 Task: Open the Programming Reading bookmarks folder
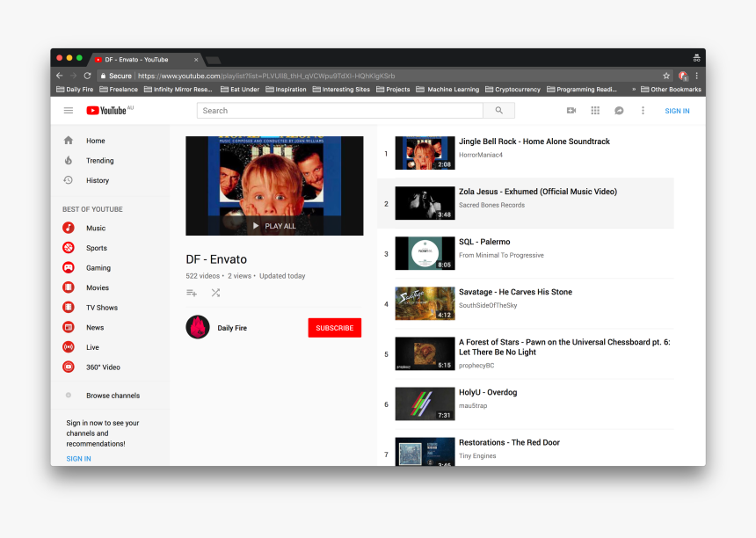pos(582,89)
